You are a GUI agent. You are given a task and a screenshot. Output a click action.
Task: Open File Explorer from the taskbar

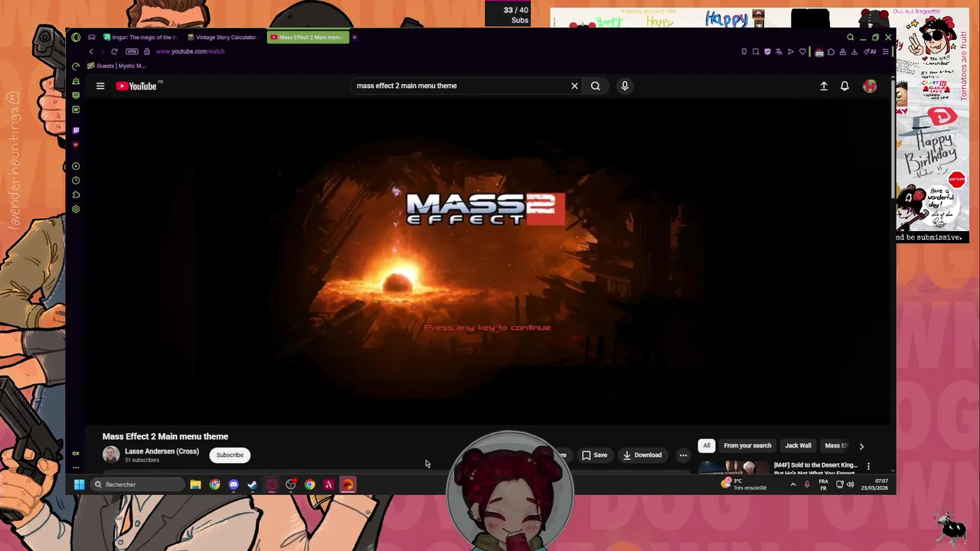click(195, 484)
